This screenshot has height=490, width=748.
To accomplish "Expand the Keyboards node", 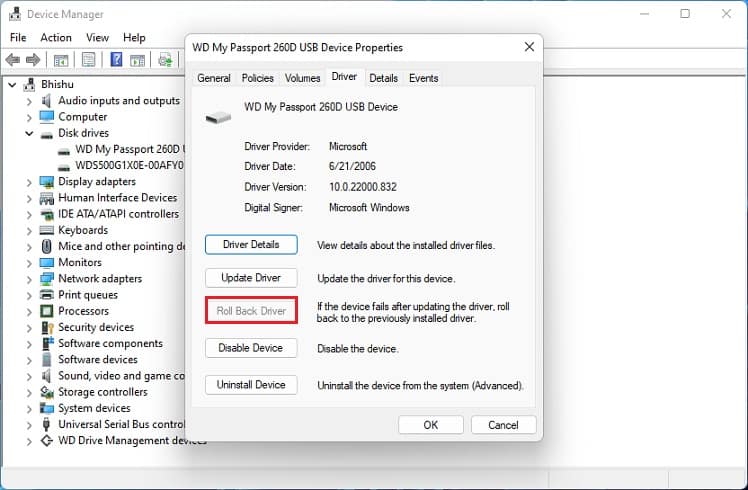I will click(29, 230).
